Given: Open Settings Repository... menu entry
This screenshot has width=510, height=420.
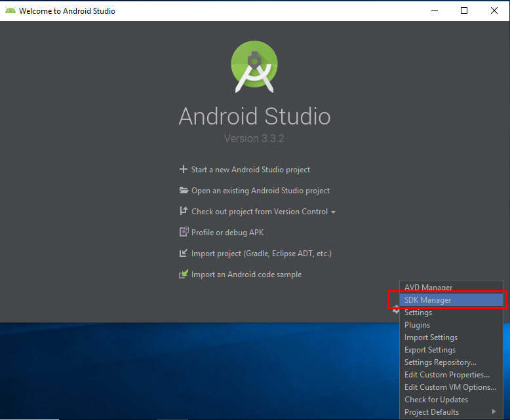Looking at the screenshot, I should 451,362.
